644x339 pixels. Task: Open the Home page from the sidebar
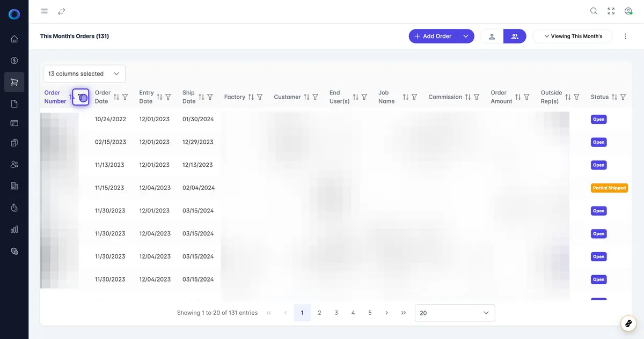(x=14, y=39)
